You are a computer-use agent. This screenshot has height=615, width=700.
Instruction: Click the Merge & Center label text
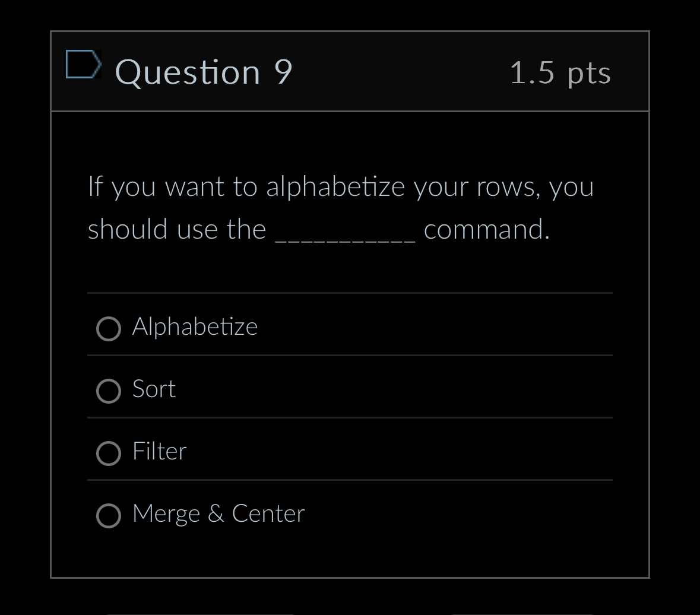217,513
